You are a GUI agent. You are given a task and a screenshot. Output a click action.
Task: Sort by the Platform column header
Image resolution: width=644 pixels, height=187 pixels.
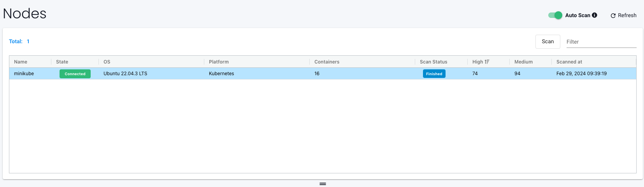coord(219,62)
